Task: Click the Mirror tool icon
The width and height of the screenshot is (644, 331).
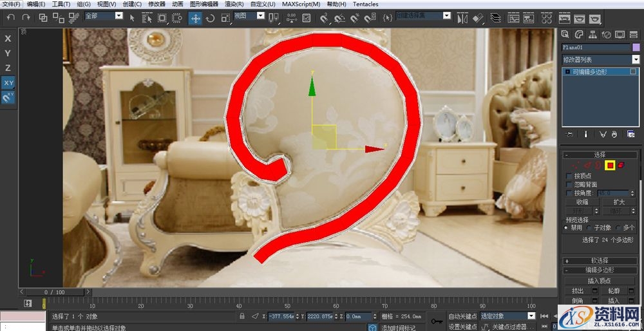Action: coord(462,19)
